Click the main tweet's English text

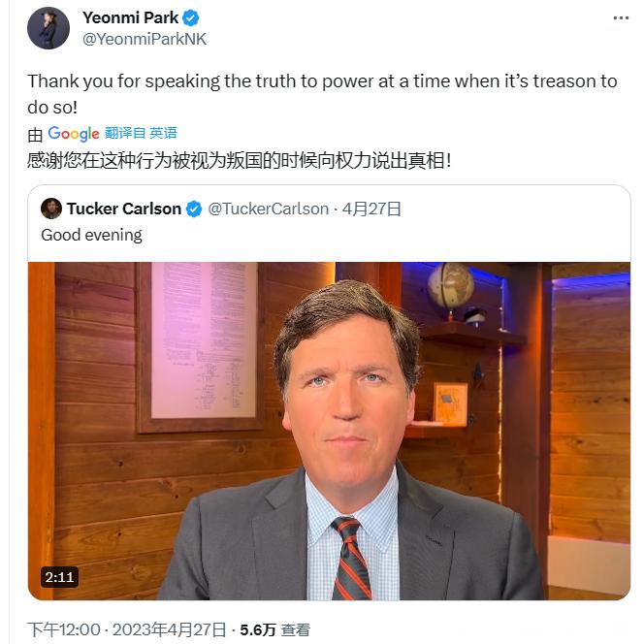(x=322, y=94)
